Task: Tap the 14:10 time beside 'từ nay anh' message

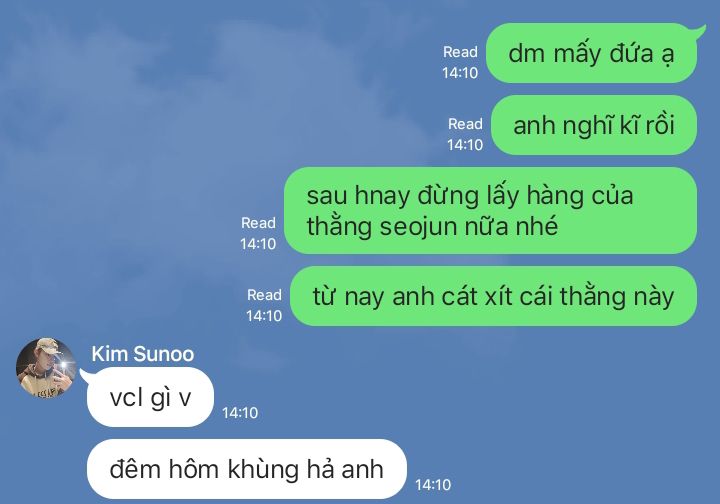Action: 264,316
